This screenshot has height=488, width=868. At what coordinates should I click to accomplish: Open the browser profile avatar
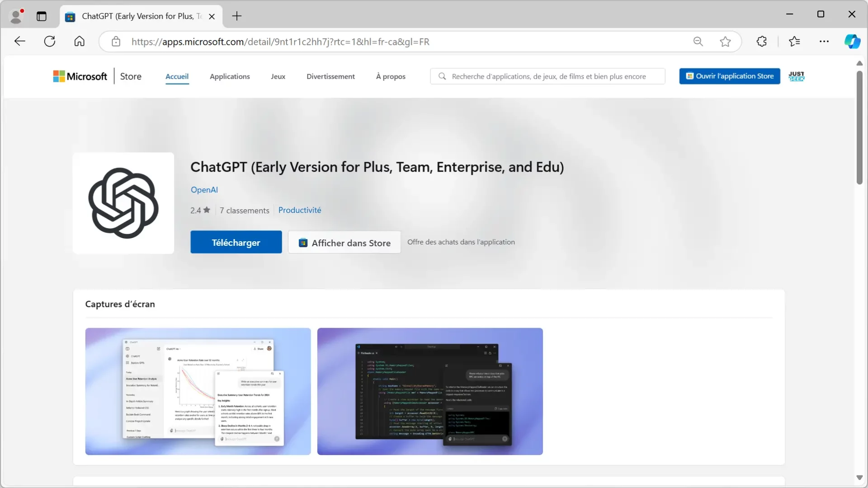pos(17,16)
